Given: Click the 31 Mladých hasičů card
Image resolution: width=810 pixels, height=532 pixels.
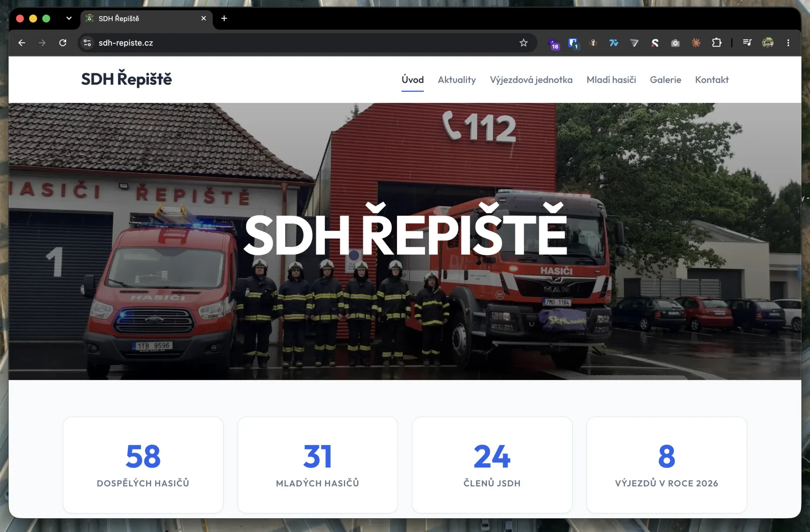Looking at the screenshot, I should coord(318,465).
